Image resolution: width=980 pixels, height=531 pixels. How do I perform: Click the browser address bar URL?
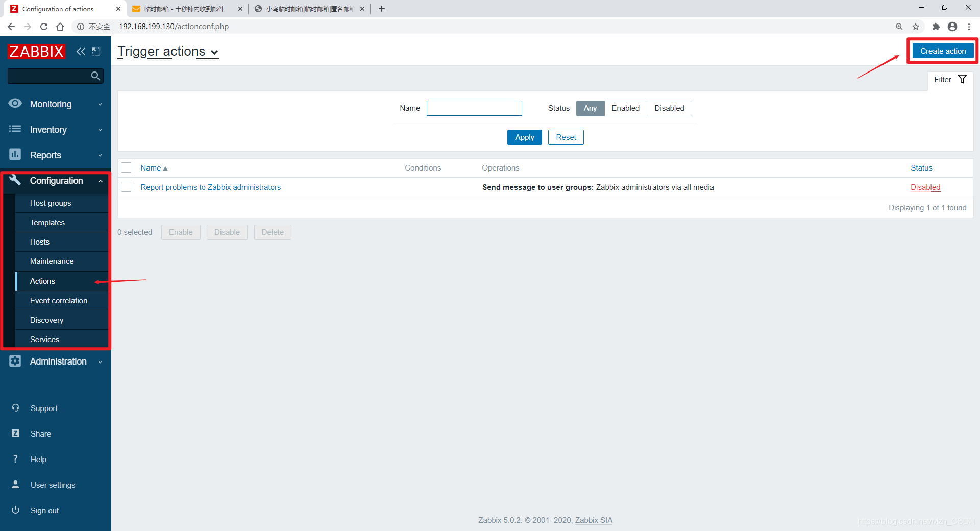click(x=174, y=27)
